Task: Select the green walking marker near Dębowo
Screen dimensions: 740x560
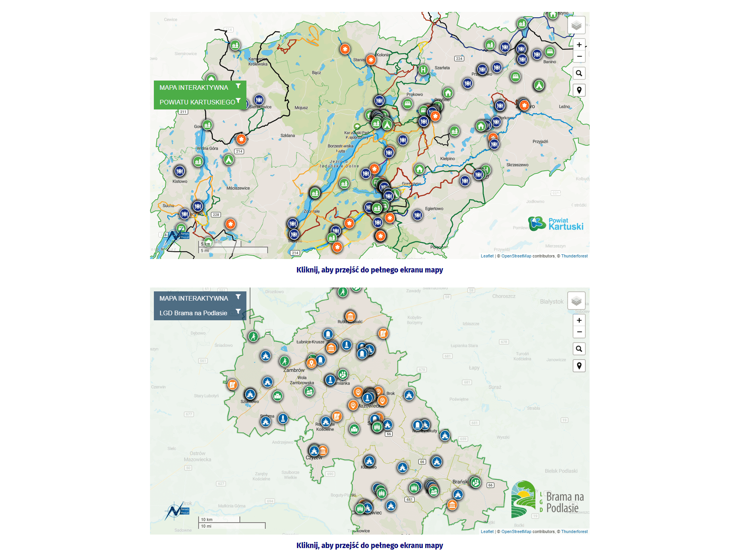Action: (x=253, y=336)
